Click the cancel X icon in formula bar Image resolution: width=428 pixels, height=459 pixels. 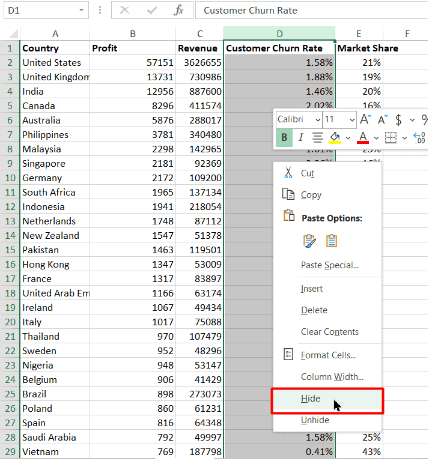click(x=124, y=10)
